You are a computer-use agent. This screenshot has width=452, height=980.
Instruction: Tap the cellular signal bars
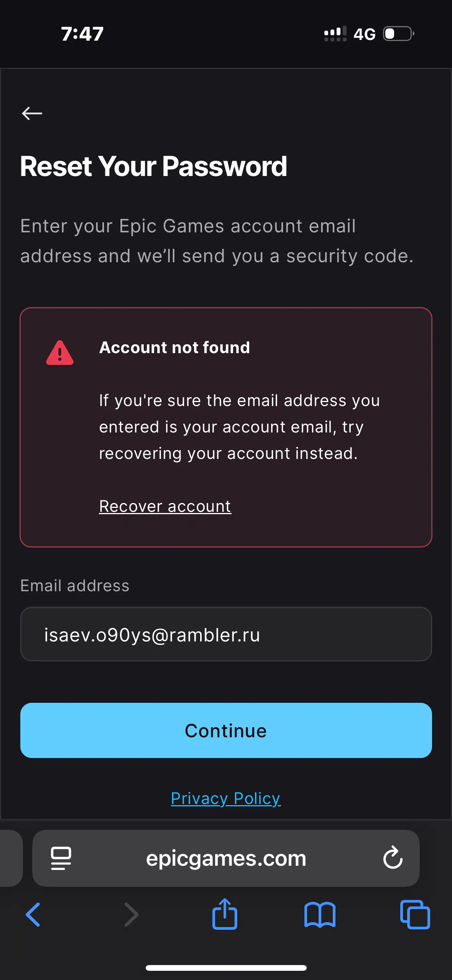(335, 34)
